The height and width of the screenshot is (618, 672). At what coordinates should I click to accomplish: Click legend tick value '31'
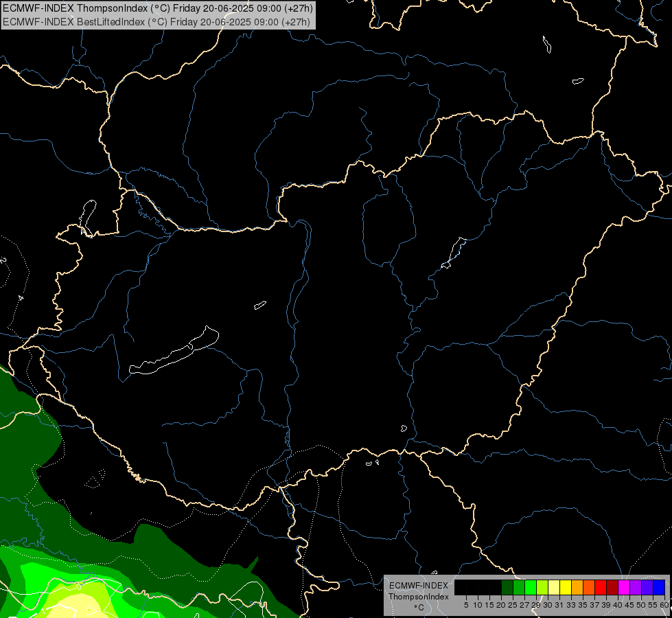[x=559, y=605]
